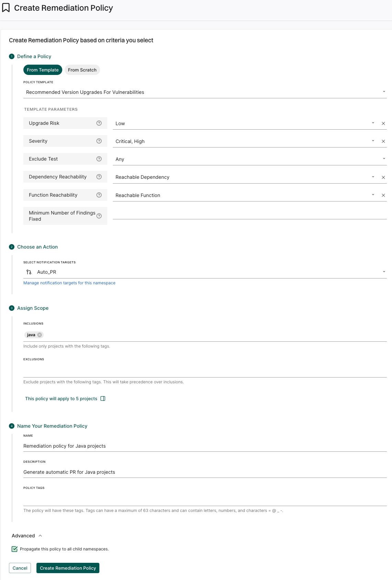392x580 pixels.
Task: Uncheck Propagate policy to child namespaces
Action: tap(14, 549)
